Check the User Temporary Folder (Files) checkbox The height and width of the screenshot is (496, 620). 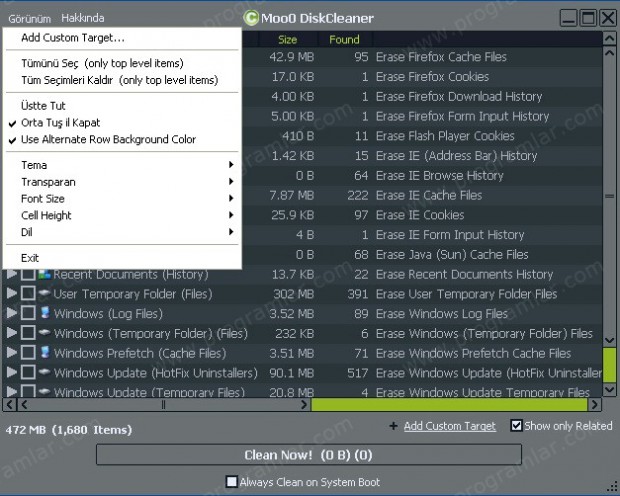point(28,293)
